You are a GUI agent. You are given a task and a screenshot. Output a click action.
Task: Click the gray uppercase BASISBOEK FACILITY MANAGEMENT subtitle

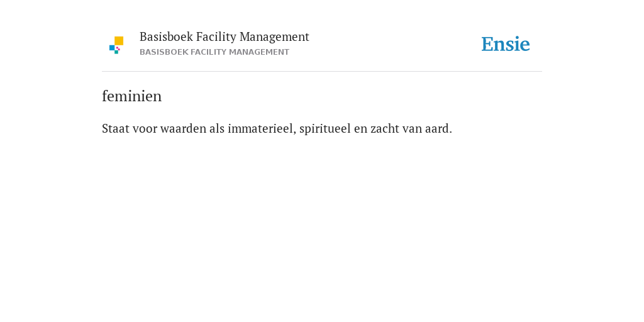click(214, 52)
